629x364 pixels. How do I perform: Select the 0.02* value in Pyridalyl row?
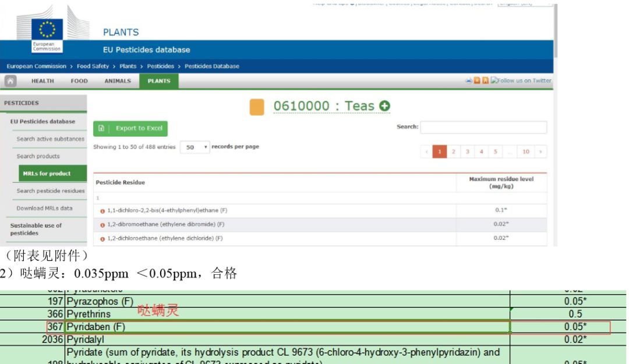click(x=575, y=340)
